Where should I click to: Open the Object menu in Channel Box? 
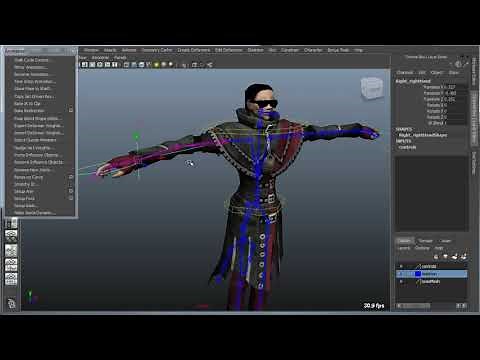(x=437, y=72)
